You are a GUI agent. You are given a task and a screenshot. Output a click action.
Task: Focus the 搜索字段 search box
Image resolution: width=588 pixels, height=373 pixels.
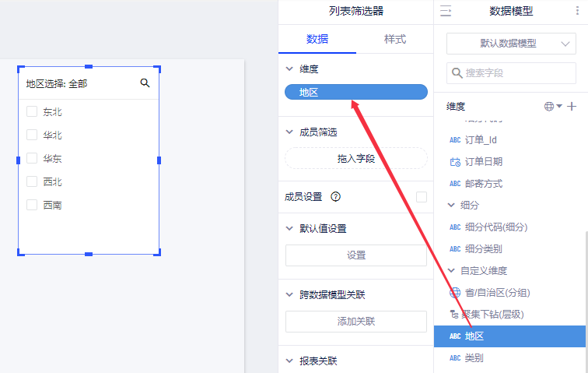(x=517, y=73)
